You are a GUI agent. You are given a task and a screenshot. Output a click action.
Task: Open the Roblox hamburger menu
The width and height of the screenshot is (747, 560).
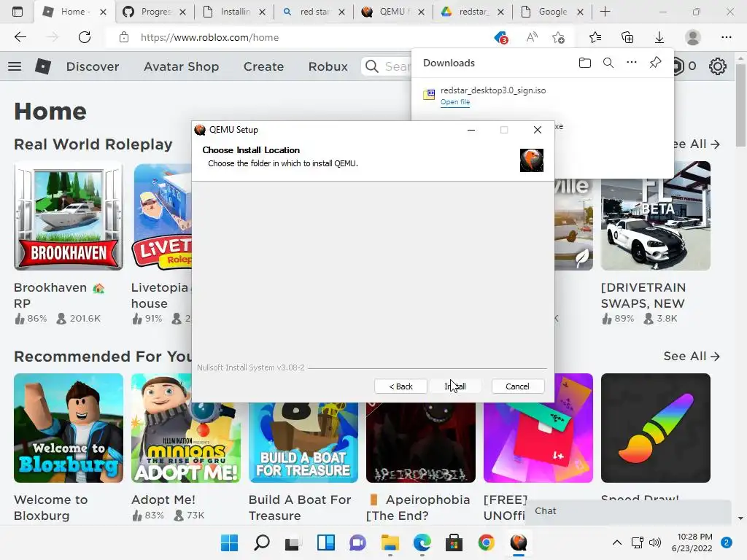15,66
